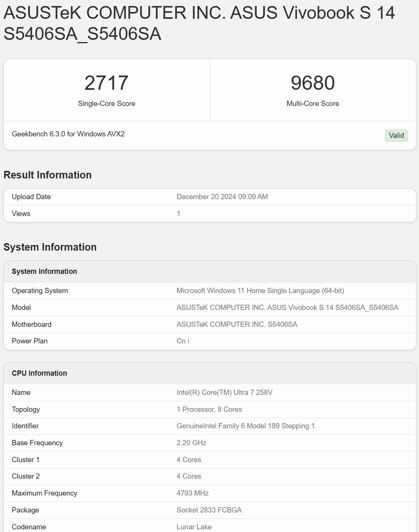
Task: Select the multi-core score 9680
Action: 313,83
